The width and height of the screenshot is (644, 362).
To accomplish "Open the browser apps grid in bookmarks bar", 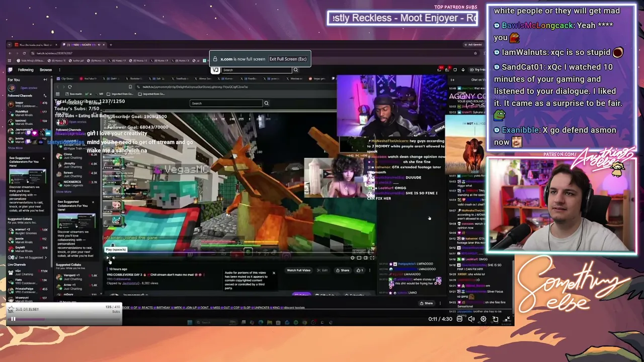I will tap(10, 61).
